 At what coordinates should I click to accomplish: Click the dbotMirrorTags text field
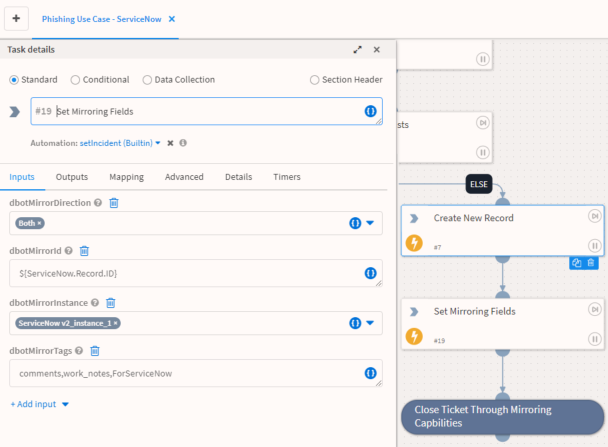click(185, 373)
